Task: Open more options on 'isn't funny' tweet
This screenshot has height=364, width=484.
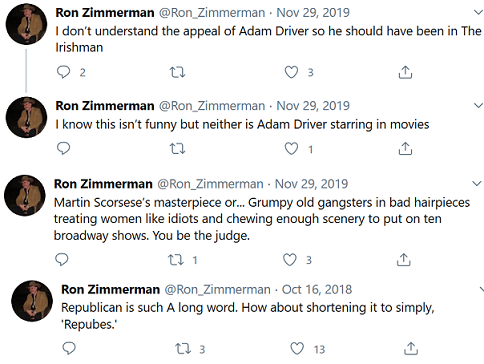Action: click(x=478, y=106)
